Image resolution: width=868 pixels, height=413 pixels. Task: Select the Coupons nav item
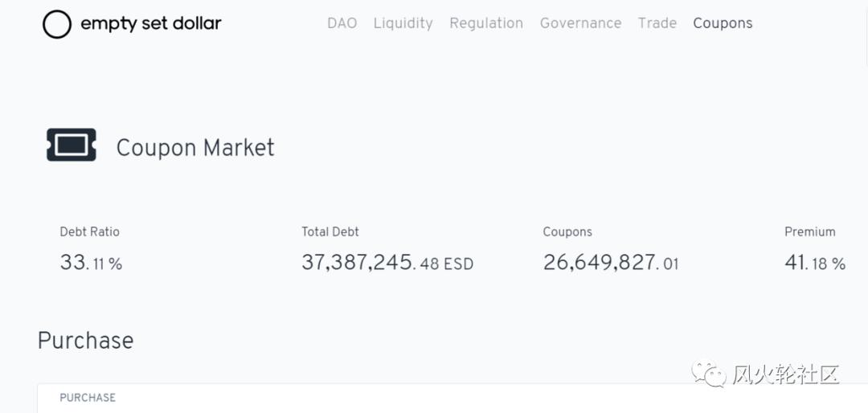(x=723, y=23)
